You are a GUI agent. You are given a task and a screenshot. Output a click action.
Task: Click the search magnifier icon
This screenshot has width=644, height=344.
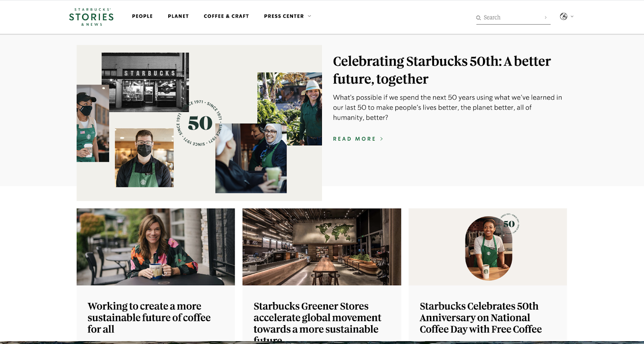[479, 18]
